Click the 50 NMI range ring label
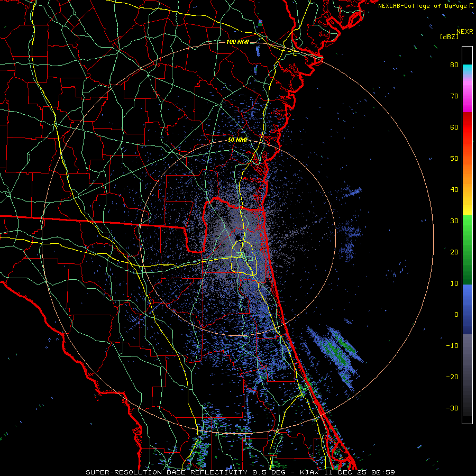This screenshot has width=476, height=476. pos(237,140)
